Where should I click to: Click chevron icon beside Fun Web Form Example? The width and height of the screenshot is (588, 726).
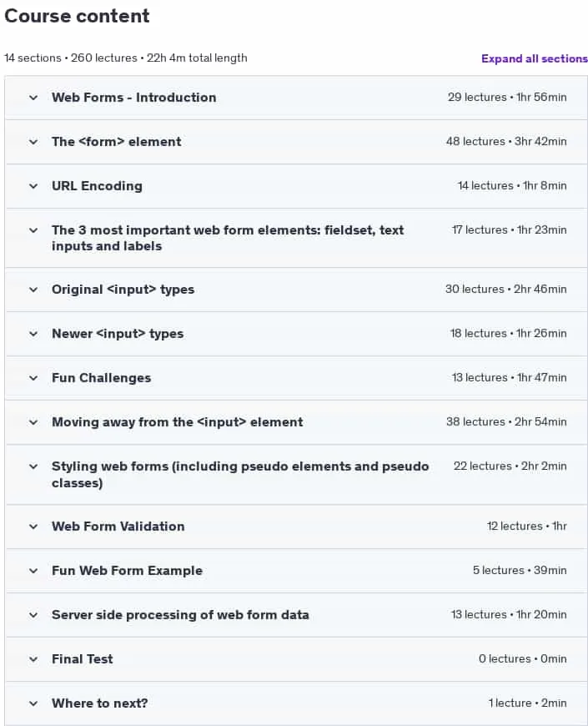(x=33, y=571)
